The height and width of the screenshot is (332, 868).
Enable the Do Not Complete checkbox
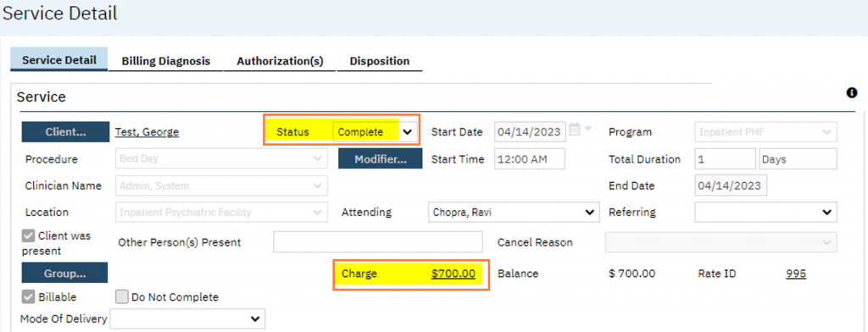[x=122, y=297]
